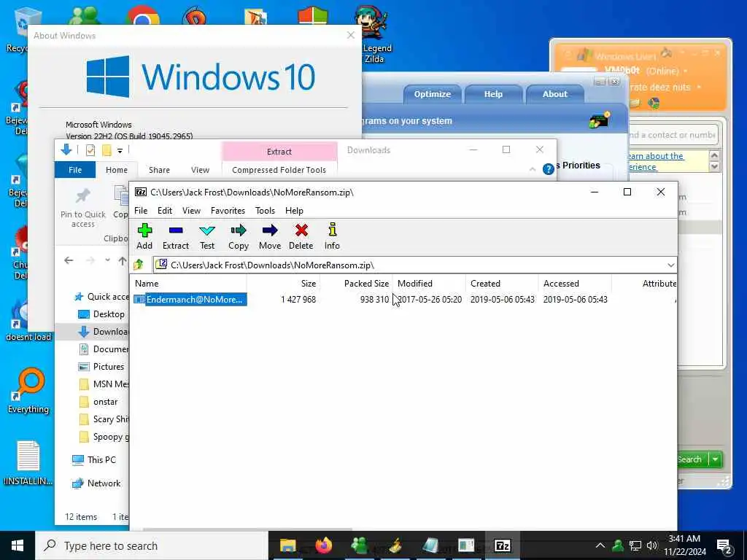Click the learn about the experience link
Screen dimensions: 747x560
click(x=656, y=161)
